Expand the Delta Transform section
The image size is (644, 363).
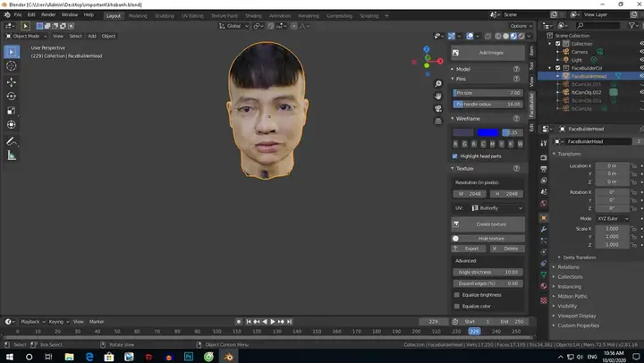point(579,257)
